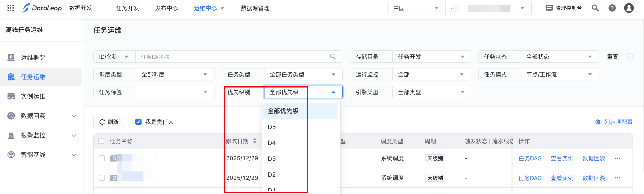Click the 任务ID/名称 search input field
The image size is (644, 194).
tap(232, 57)
